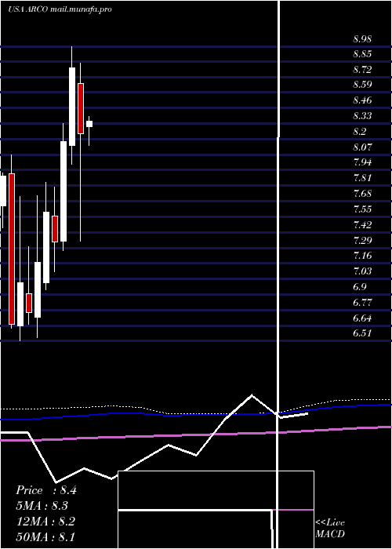Click the 7.94 price axis label

coord(362,162)
